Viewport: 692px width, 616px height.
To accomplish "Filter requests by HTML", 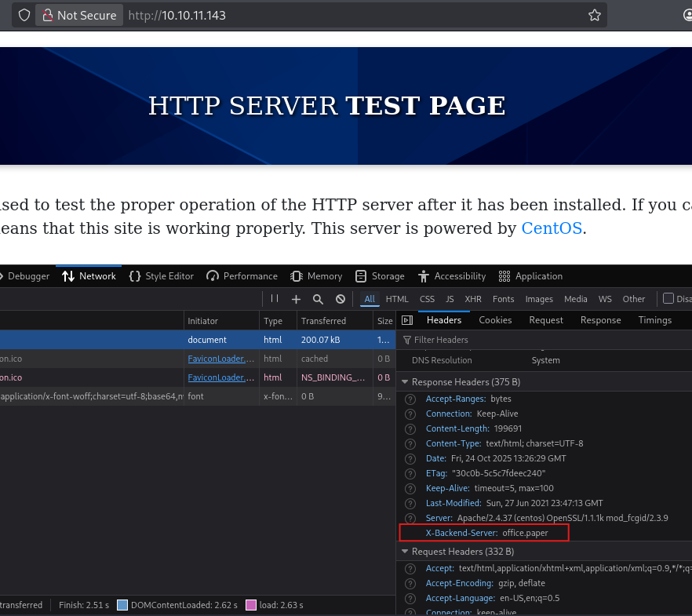I will click(x=397, y=299).
